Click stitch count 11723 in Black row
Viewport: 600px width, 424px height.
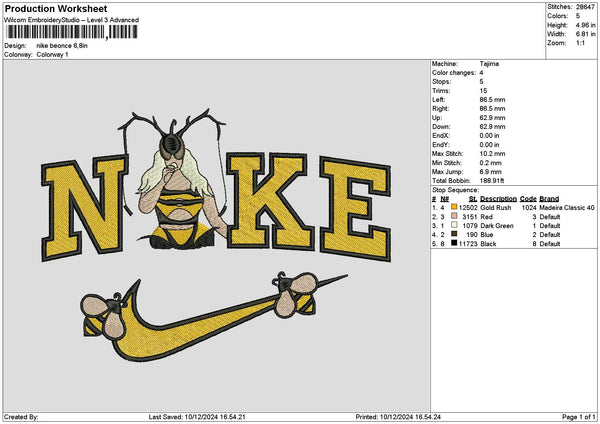click(x=468, y=244)
